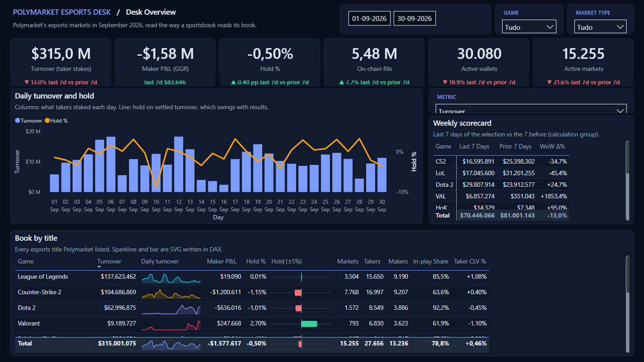Click the Hold (±5%) column header
The image size is (644, 362).
click(x=286, y=262)
